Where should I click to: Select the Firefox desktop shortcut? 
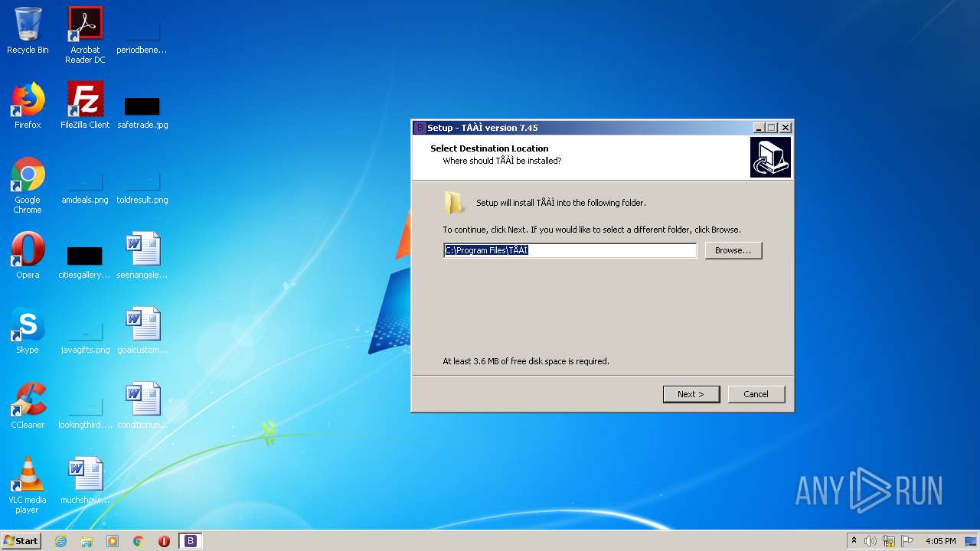click(x=28, y=106)
